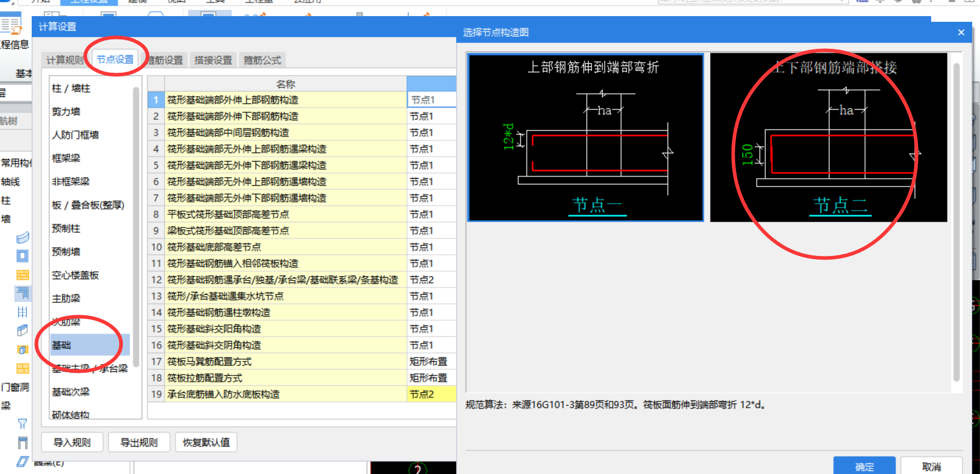Select 框架梁 in the component list
980x474 pixels.
pos(66,158)
